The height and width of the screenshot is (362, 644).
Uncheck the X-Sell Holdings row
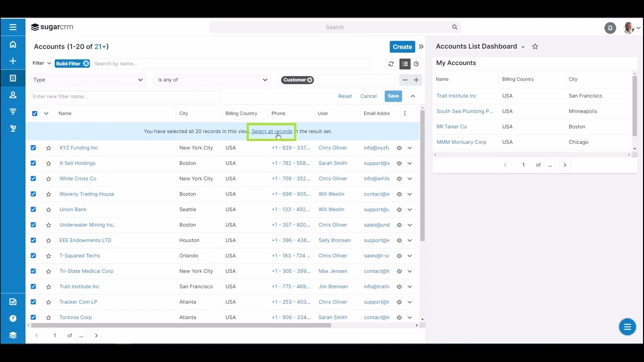[x=33, y=163]
